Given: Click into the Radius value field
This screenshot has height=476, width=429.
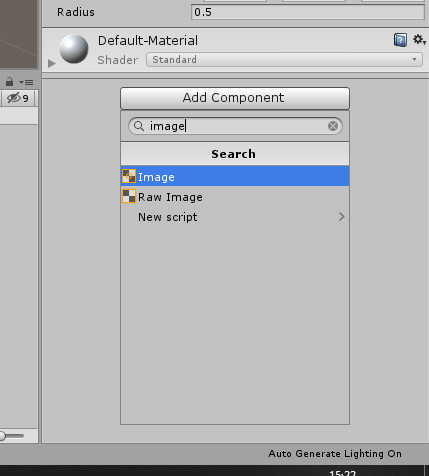Looking at the screenshot, I should click(x=308, y=12).
